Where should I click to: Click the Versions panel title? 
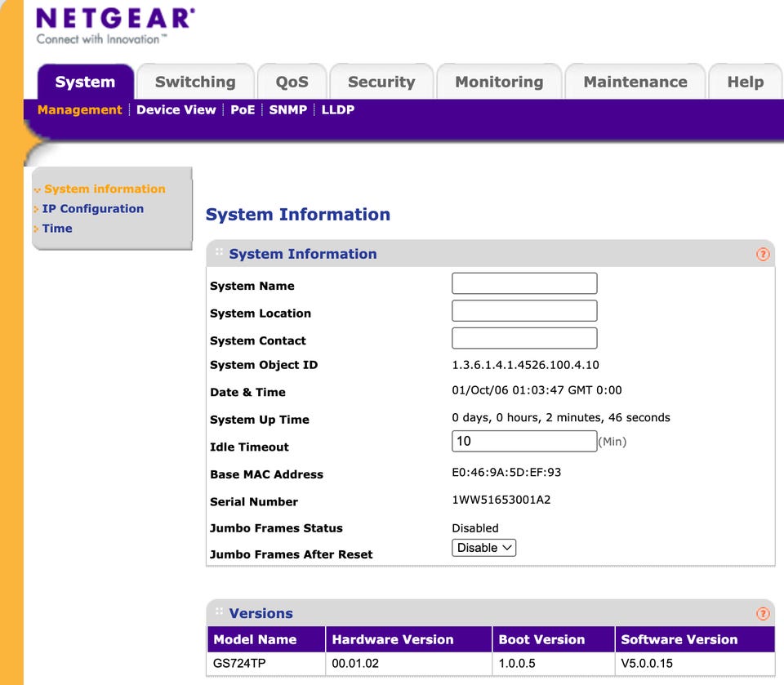click(x=261, y=613)
